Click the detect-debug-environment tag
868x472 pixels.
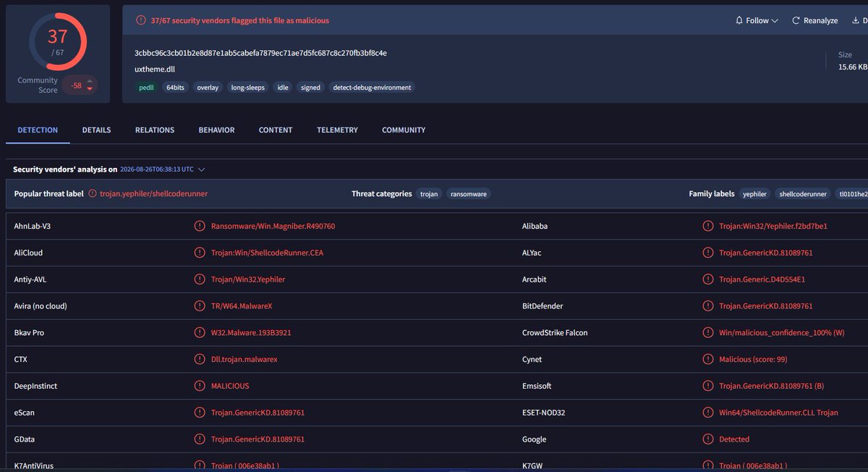[372, 88]
